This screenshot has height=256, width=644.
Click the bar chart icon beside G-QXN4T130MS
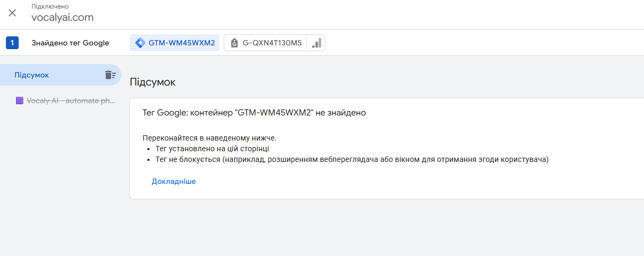(x=317, y=43)
